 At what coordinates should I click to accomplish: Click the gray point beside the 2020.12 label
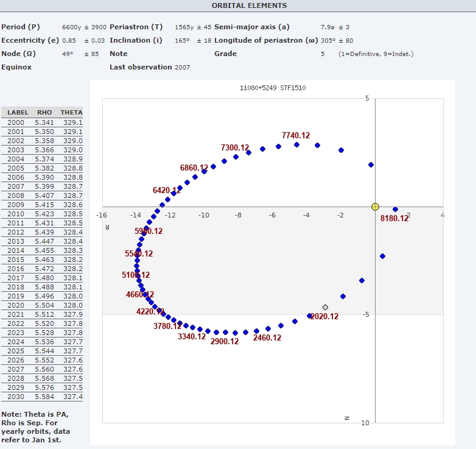point(326,308)
